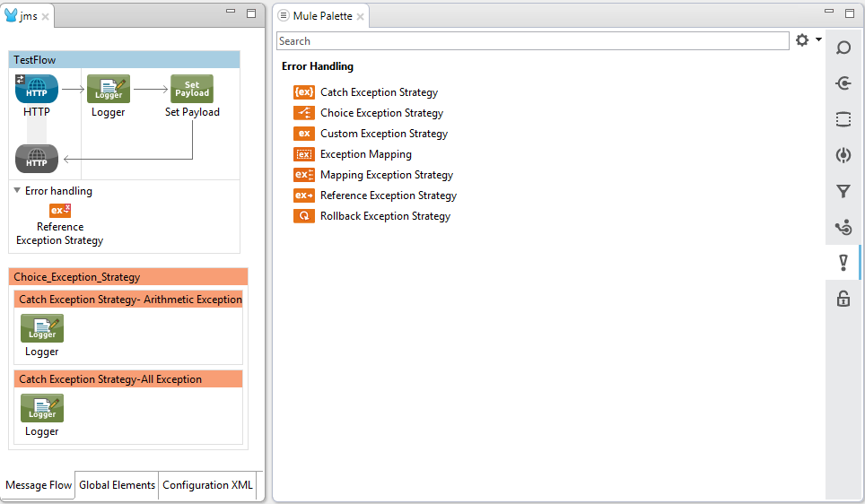This screenshot has height=504, width=865.
Task: Click the gray HTTP response icon in TestFlow
Action: (37, 159)
